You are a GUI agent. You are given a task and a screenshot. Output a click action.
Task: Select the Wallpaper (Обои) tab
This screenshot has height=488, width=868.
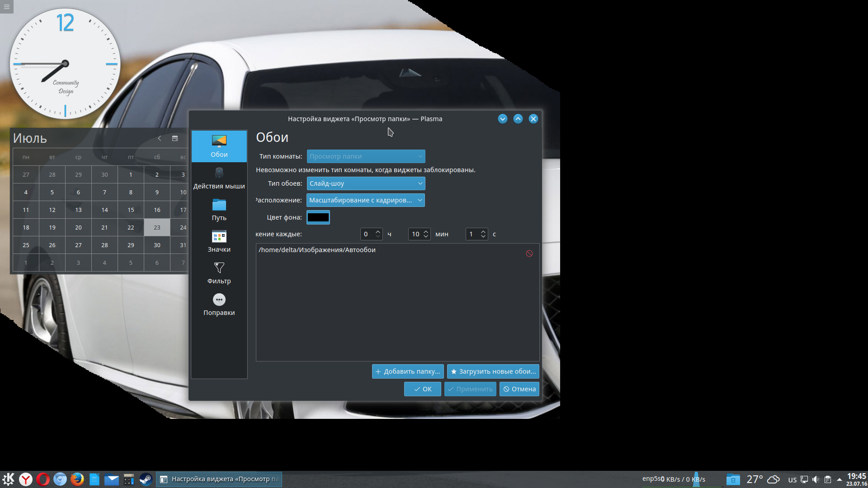[219, 146]
